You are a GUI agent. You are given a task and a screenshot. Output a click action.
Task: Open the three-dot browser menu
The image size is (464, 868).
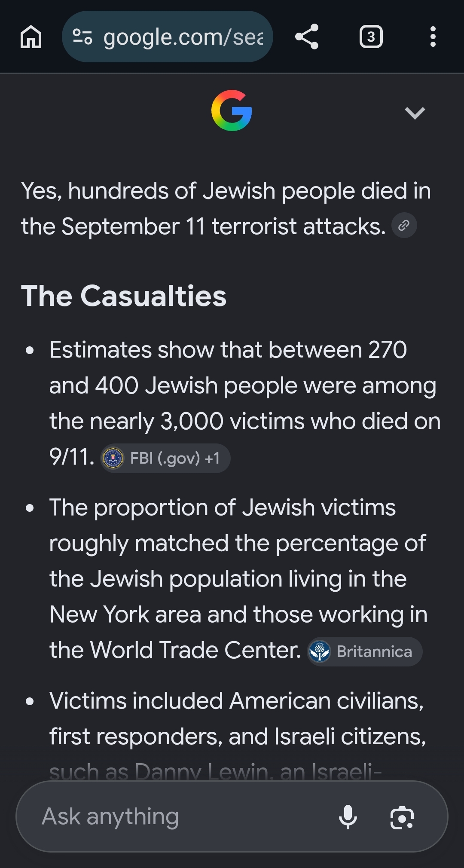[433, 37]
